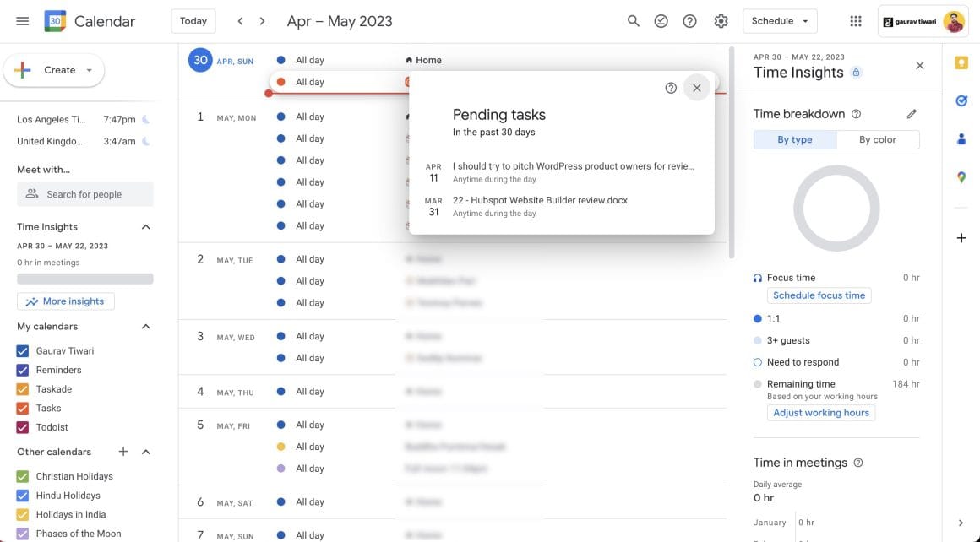Open Google Maps from the side panel
The width and height of the screenshot is (980, 542).
point(961,177)
